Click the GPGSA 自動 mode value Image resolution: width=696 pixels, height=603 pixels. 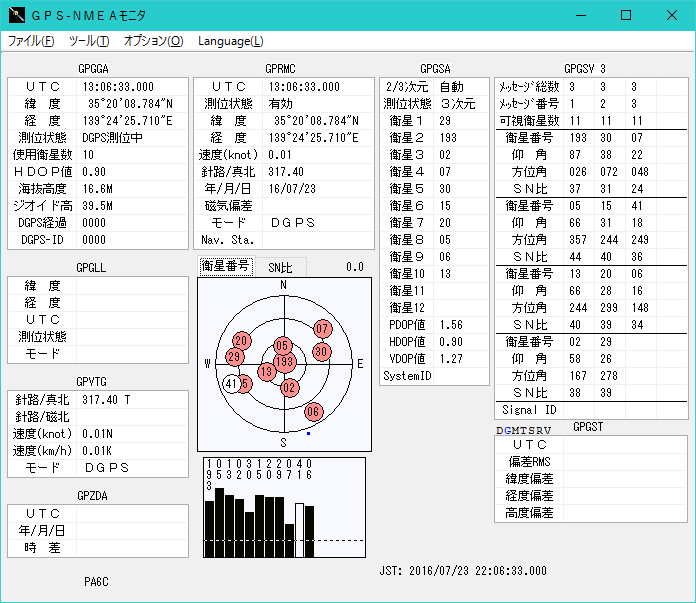tap(451, 87)
